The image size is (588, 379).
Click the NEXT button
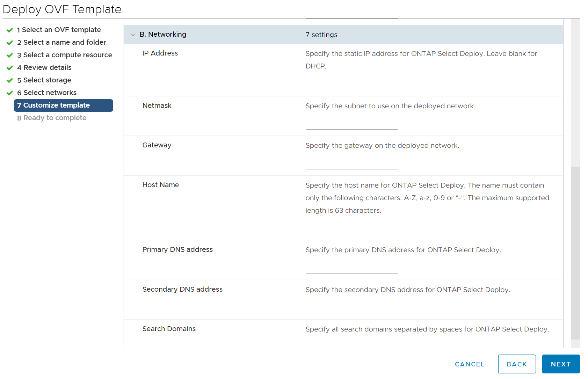(x=561, y=364)
